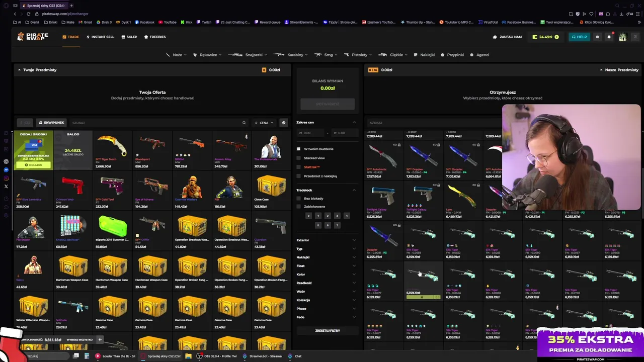Screen dimensions: 644x362
Task: Click the refresh icon next to CENA
Action: (x=284, y=123)
